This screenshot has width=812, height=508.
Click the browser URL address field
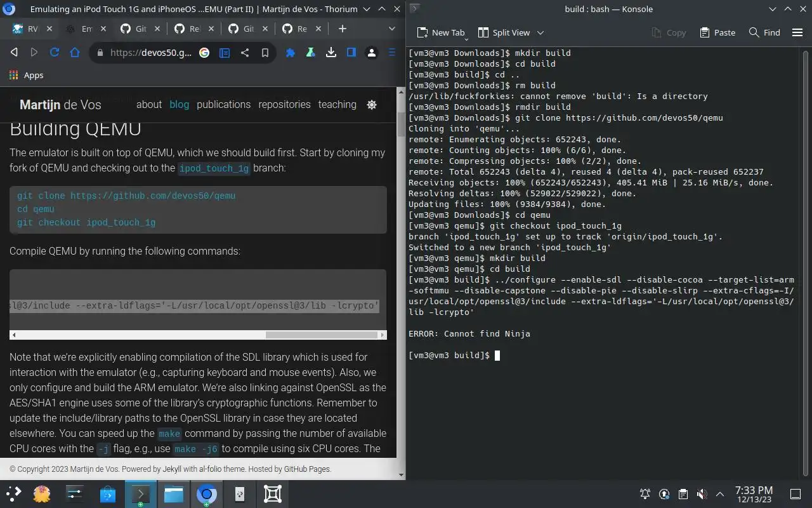pyautogui.click(x=151, y=53)
